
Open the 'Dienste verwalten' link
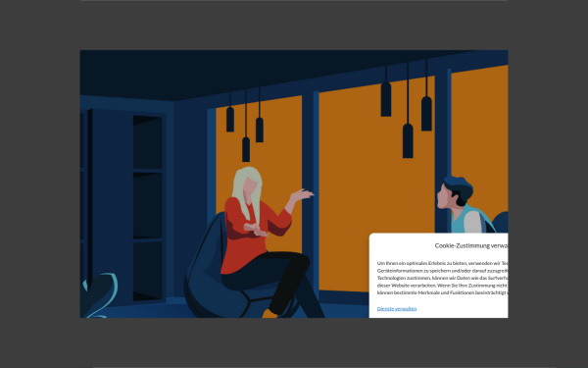[x=396, y=309]
